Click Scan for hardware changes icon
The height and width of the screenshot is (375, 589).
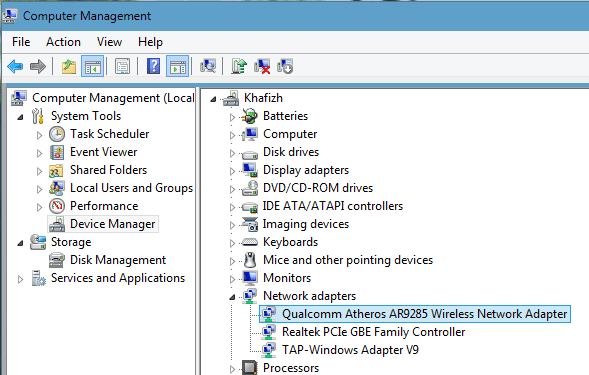point(208,66)
